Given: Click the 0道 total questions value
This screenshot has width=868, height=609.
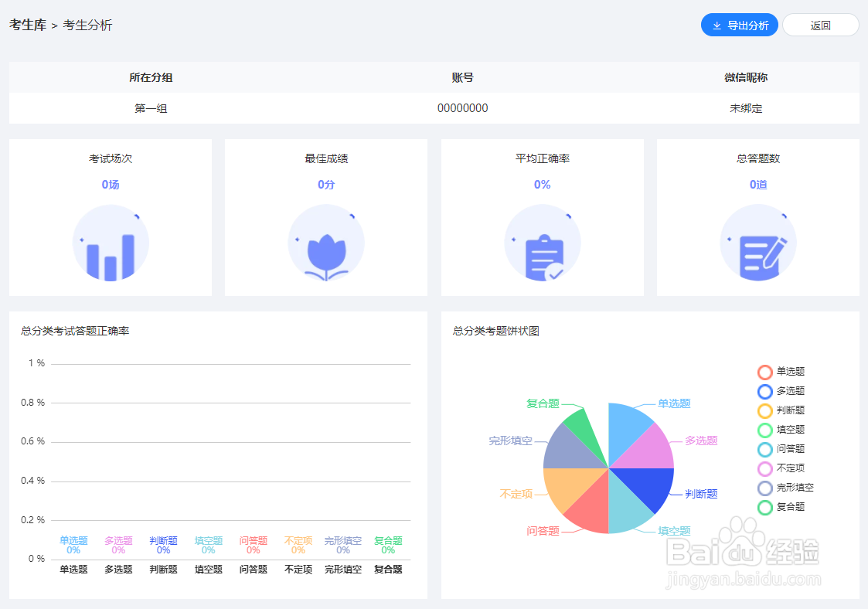Looking at the screenshot, I should click(x=758, y=185).
